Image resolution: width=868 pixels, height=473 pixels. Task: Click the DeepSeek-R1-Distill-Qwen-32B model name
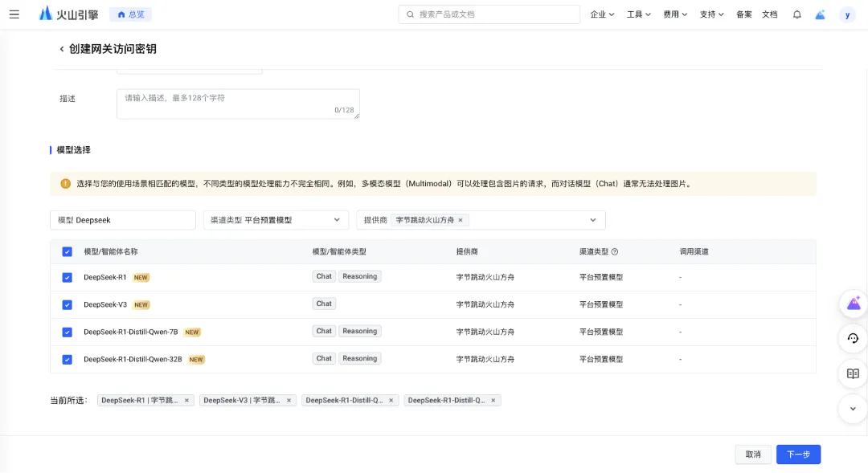click(x=133, y=360)
